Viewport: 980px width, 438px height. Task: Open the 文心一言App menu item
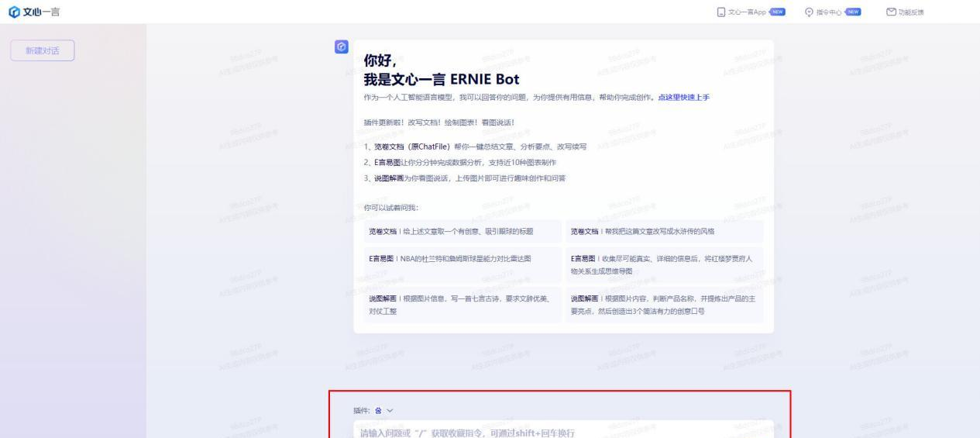(747, 12)
